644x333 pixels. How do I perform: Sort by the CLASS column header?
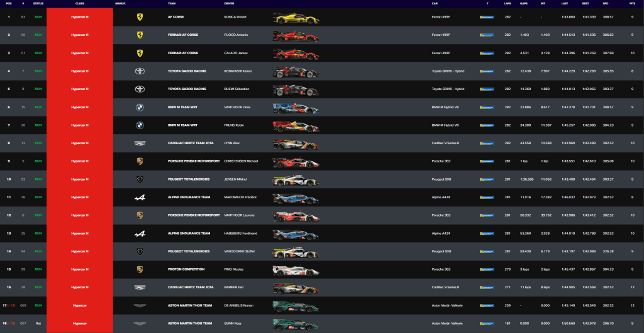pos(80,3)
